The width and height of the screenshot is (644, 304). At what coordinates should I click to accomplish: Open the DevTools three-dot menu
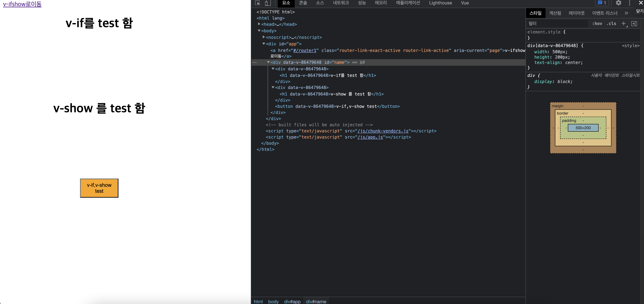[630, 3]
